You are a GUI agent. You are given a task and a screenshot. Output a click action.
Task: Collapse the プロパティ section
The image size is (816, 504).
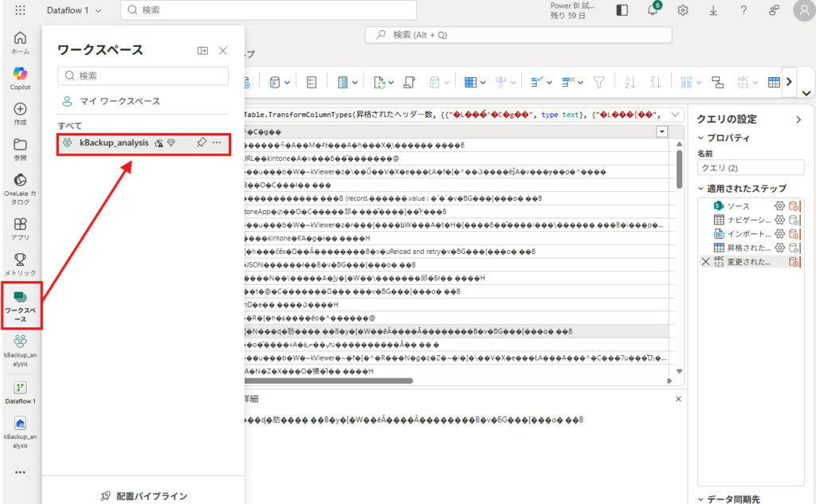[701, 138]
